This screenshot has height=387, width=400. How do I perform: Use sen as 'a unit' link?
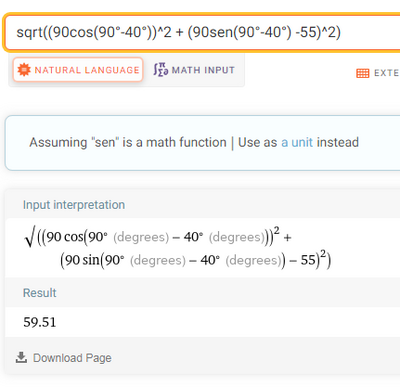click(x=297, y=142)
